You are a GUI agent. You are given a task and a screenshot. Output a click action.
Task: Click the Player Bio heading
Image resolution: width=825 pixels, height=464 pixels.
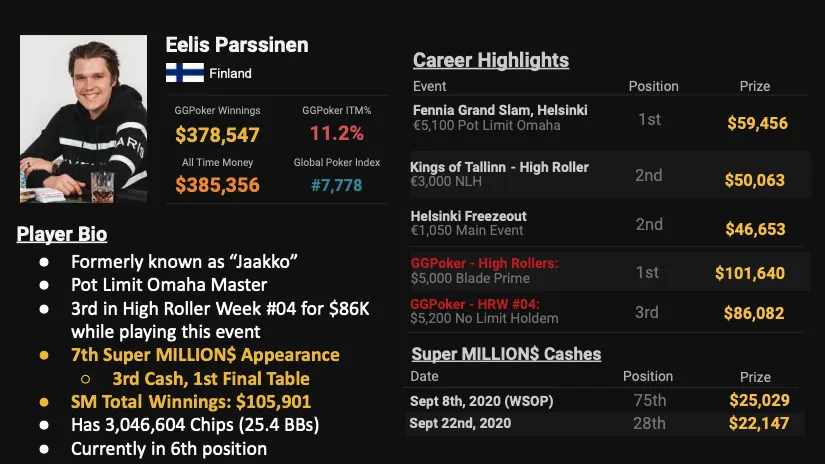[62, 235]
